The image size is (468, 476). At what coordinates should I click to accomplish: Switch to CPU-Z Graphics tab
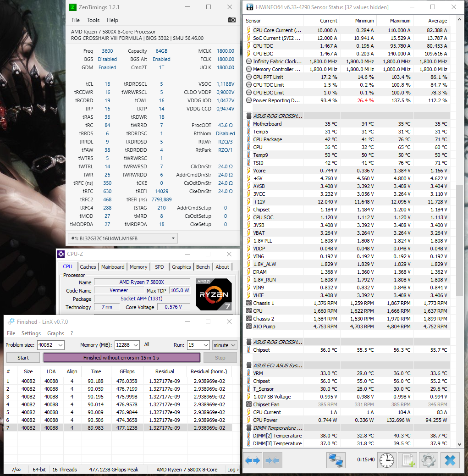182,267
